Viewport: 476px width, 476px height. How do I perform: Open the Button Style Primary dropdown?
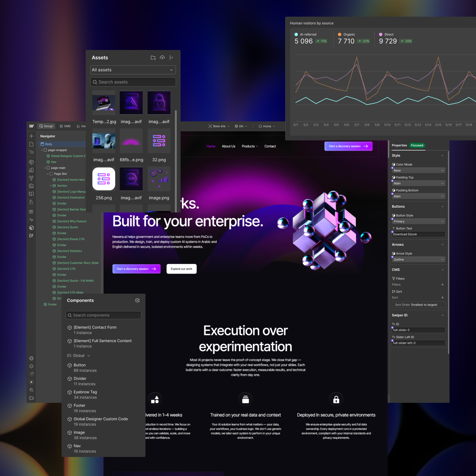point(418,221)
